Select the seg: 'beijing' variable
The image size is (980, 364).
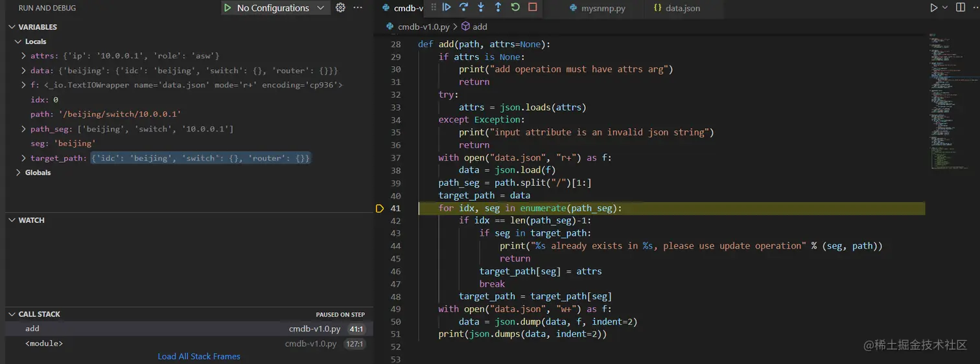(x=189, y=143)
